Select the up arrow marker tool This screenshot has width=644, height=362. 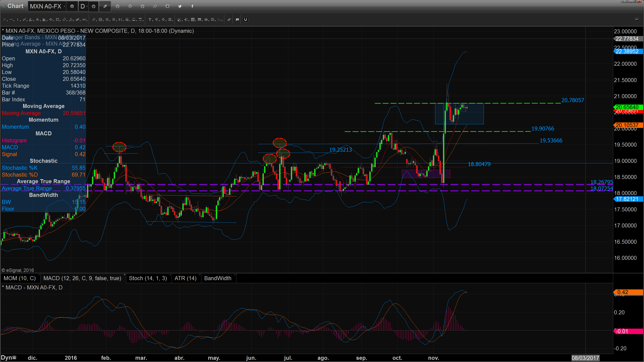point(157,20)
